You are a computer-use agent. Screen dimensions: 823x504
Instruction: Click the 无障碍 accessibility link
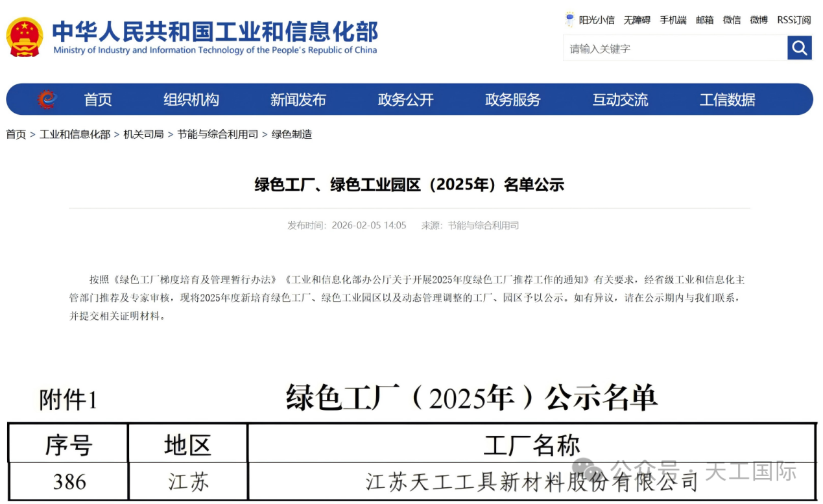(637, 20)
